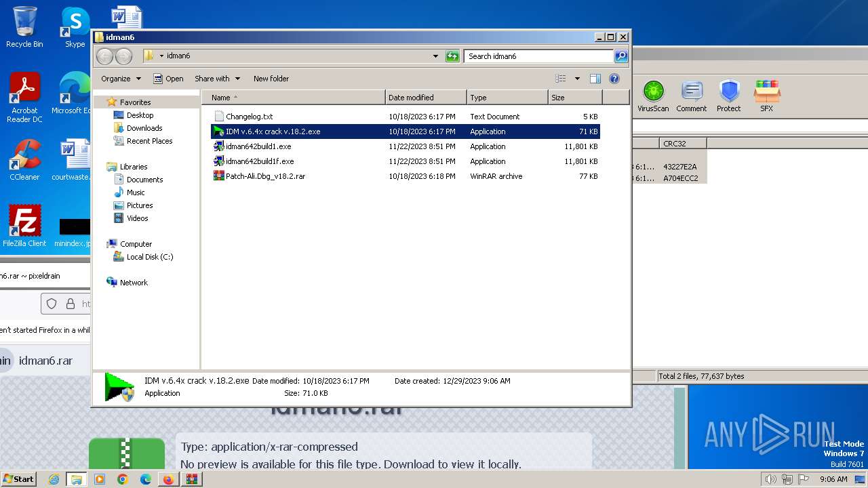The image size is (868, 488).
Task: Switch to Firefox from the taskbar
Action: pyautogui.click(x=168, y=479)
